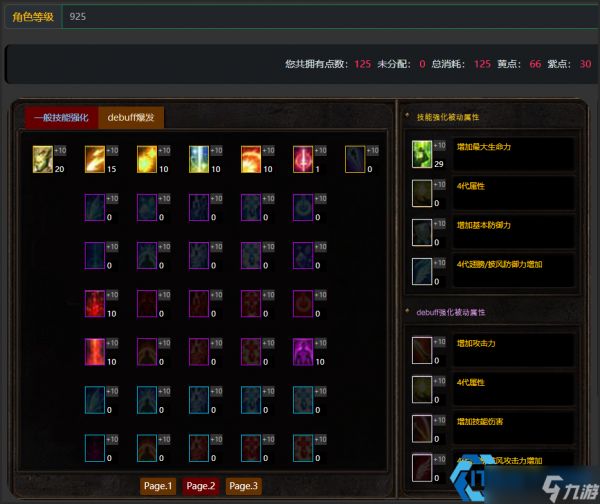Open the debuff爆发 tab
The height and width of the screenshot is (504, 600).
tap(131, 117)
